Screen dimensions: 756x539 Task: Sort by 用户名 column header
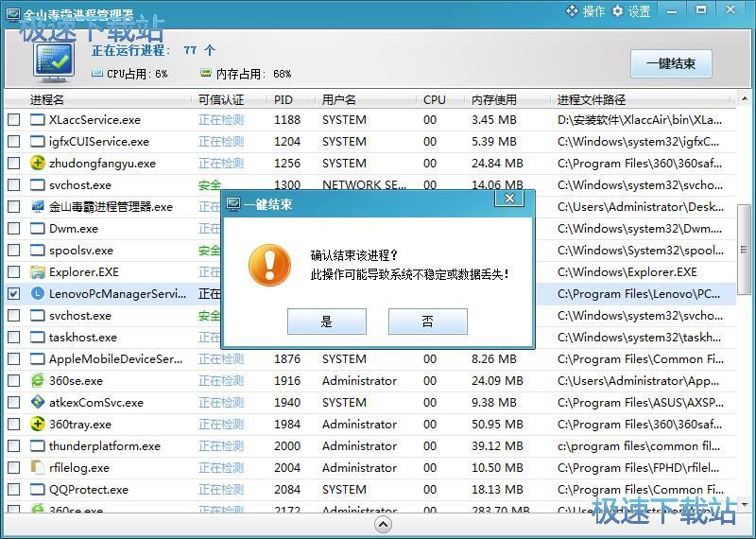tap(339, 100)
